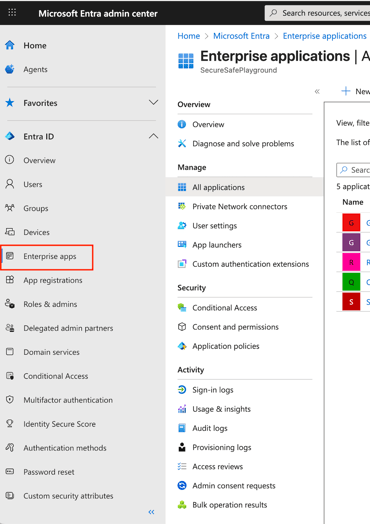
Task: Click the Custom security attributes icon
Action: click(10, 495)
